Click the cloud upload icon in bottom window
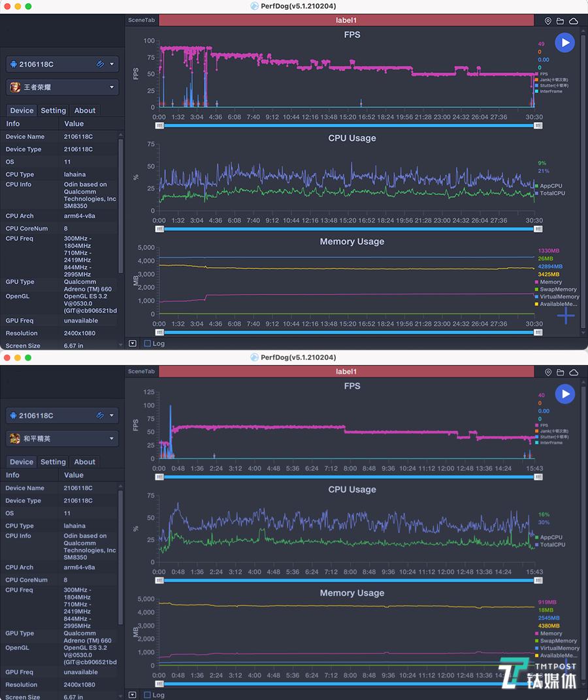The height and width of the screenshot is (700, 588). (x=574, y=372)
